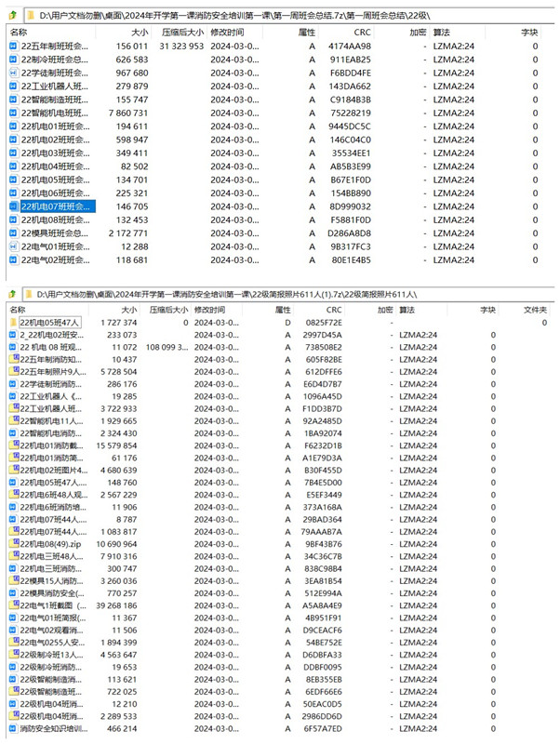Click the icon of 22电气1班截图 file
The width and height of the screenshot is (560, 744).
(12, 604)
